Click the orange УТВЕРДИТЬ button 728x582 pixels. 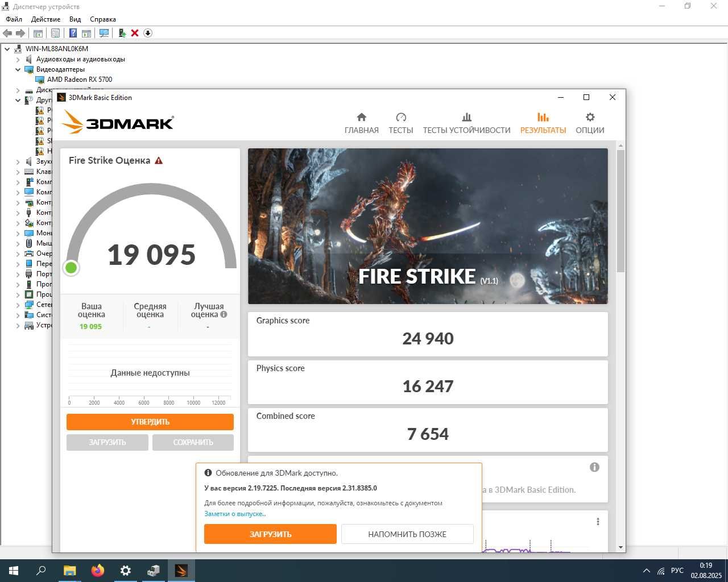[x=150, y=422]
